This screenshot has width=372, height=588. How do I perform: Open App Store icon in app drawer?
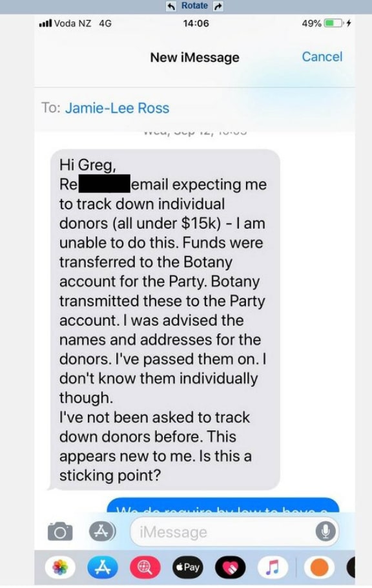coord(103,567)
